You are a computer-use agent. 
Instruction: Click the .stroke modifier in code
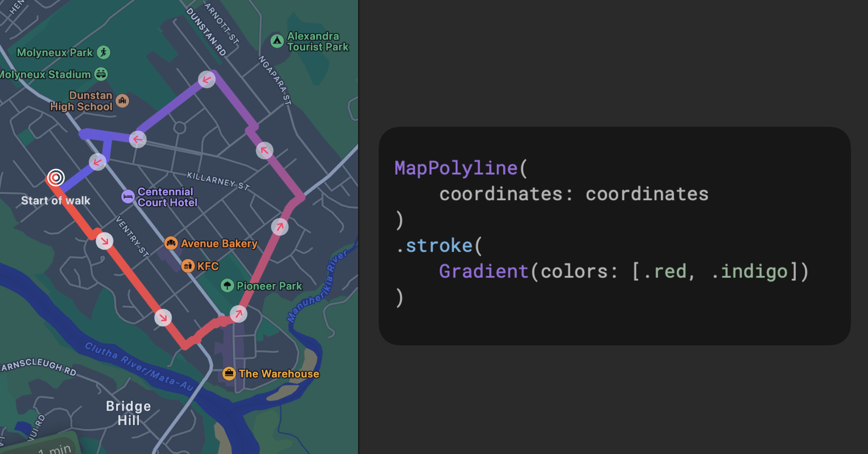coord(434,245)
